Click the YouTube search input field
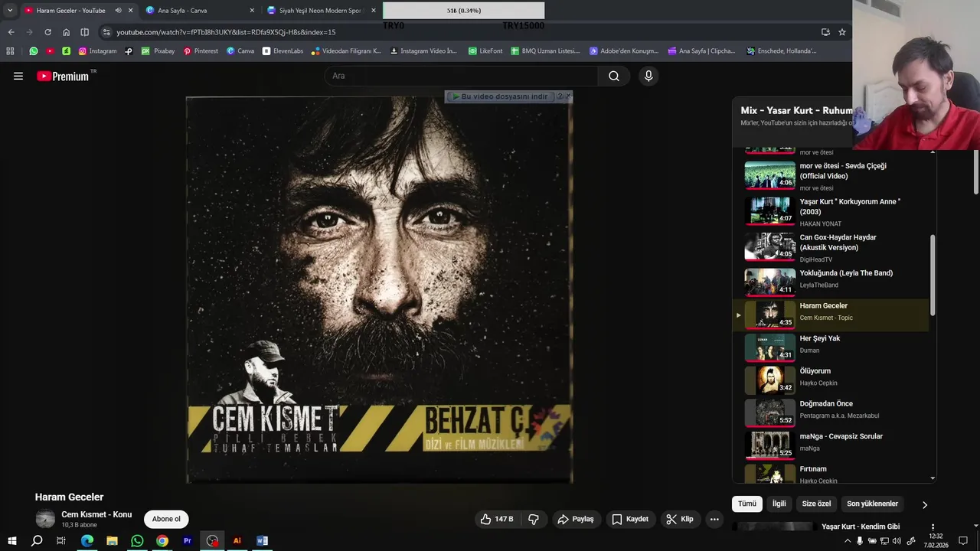980x551 pixels. pyautogui.click(x=461, y=76)
